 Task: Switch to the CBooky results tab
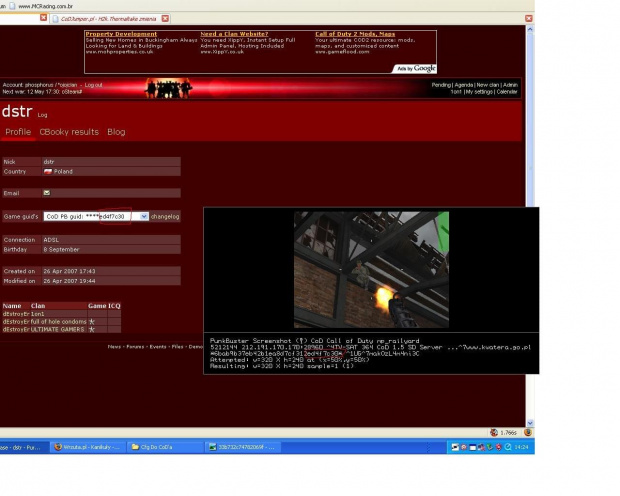pos(69,132)
